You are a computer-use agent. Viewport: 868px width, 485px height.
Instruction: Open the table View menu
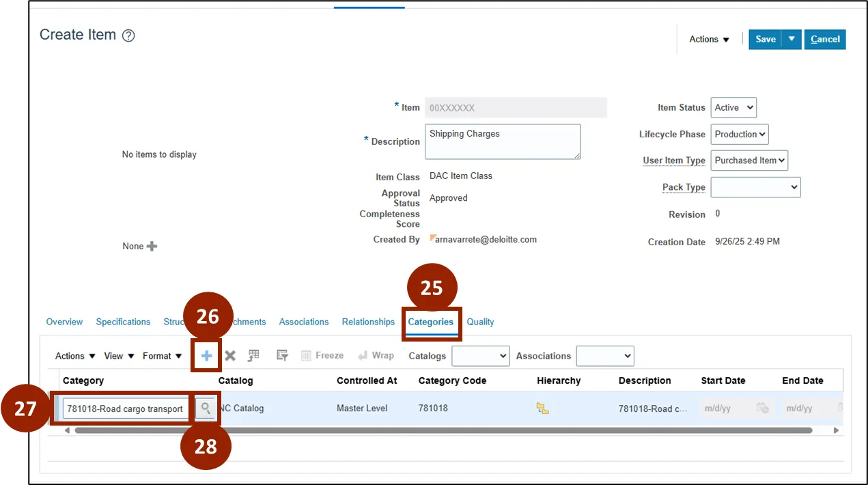coord(119,356)
